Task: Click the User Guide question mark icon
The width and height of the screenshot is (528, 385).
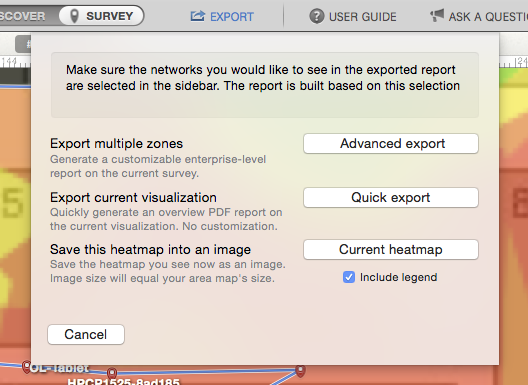Action: (x=317, y=16)
